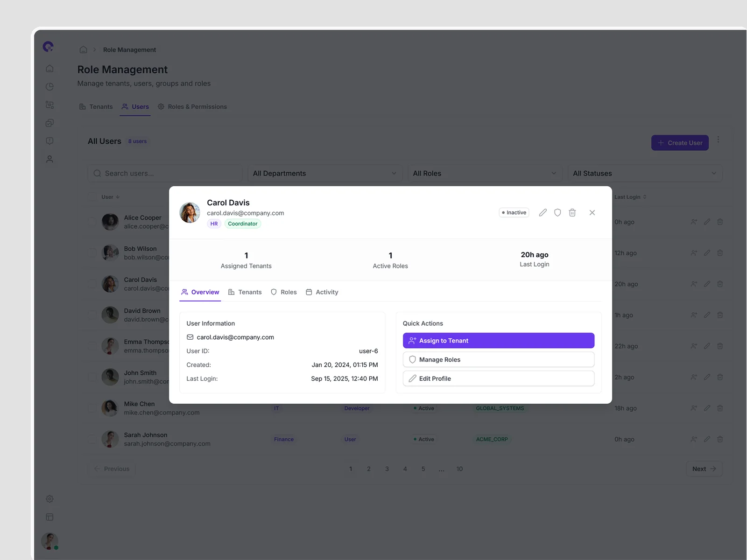Select the Mike Chen row checkbox
The image size is (747, 560).
[x=92, y=408]
